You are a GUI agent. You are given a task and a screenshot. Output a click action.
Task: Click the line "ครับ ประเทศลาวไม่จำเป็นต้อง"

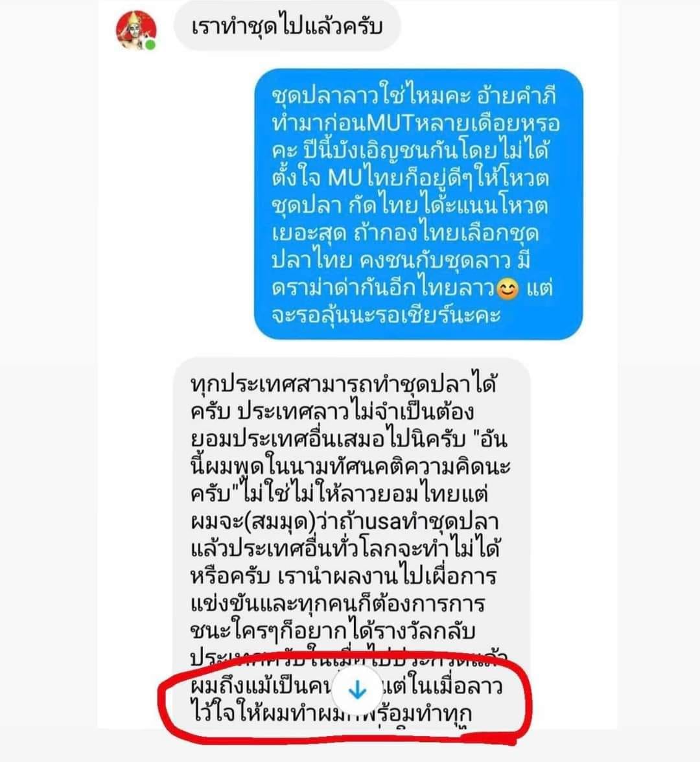click(332, 411)
